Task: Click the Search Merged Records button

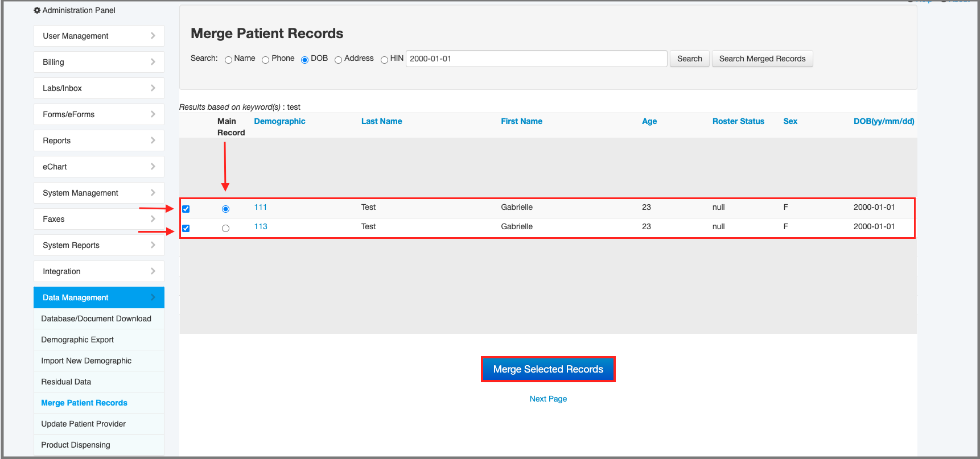Action: (762, 59)
